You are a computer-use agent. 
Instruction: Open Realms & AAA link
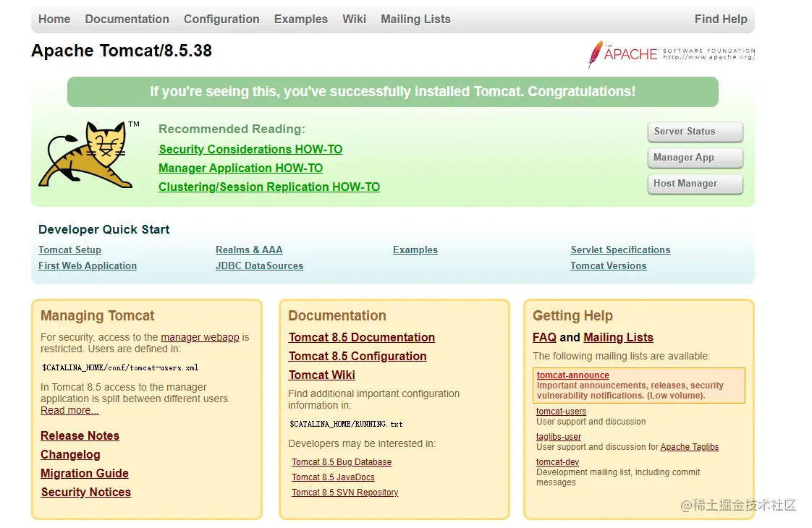[x=249, y=250]
